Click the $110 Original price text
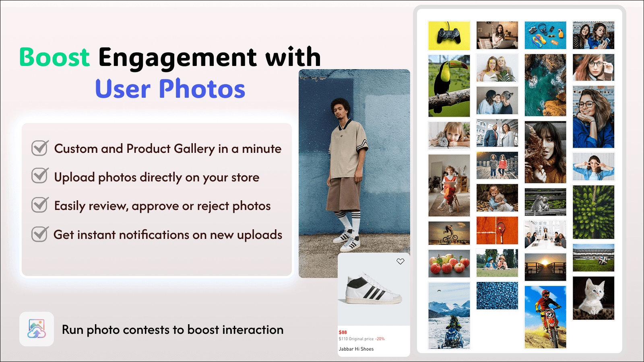Viewport: 644px width, 362px height. [356, 339]
